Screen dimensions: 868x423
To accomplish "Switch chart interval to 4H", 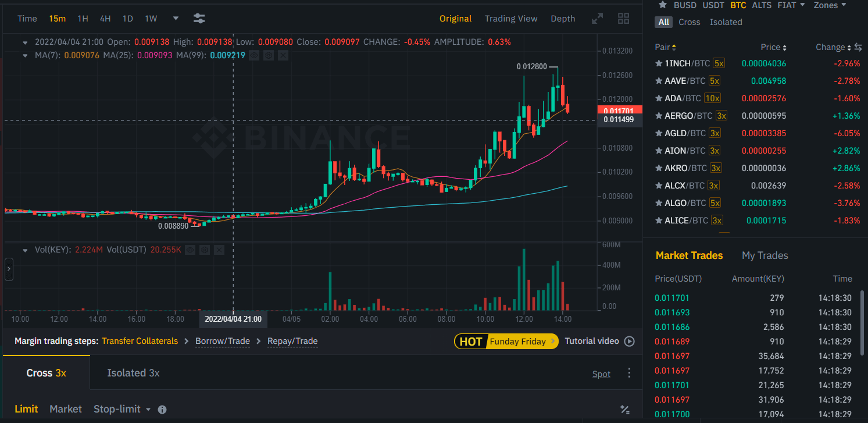I will click(105, 19).
